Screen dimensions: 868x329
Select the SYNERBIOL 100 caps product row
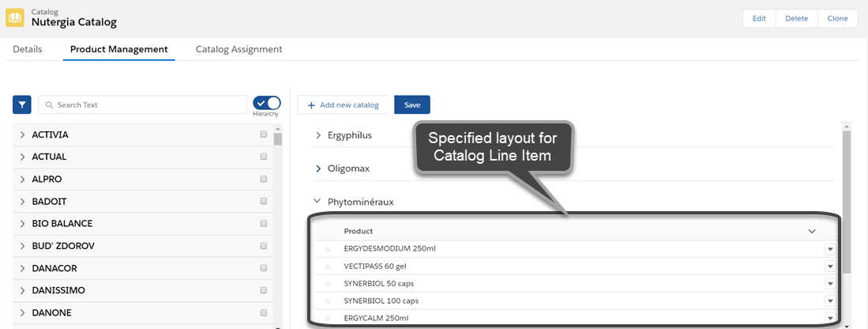coord(576,301)
